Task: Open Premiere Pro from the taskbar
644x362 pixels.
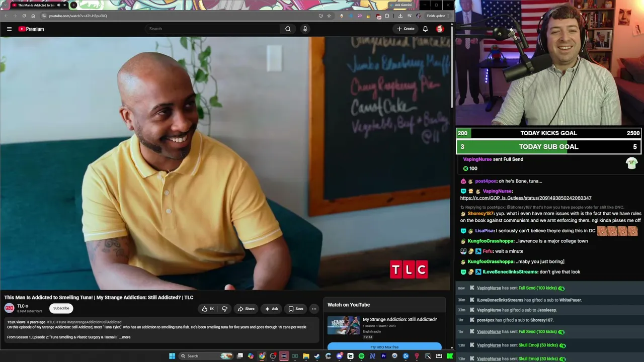Action: 383,356
